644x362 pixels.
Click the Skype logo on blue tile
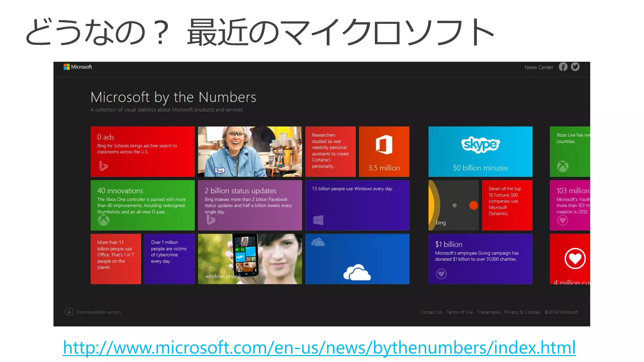pyautogui.click(x=480, y=145)
